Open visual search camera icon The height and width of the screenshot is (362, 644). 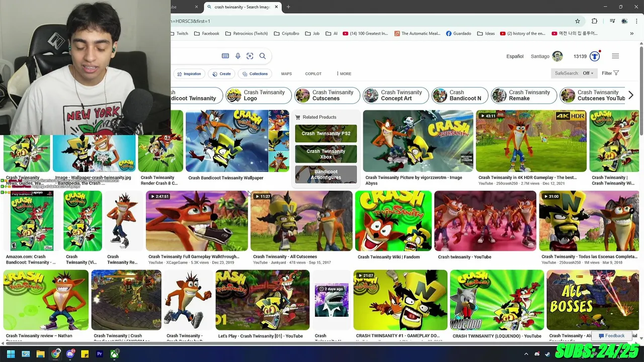[250, 56]
